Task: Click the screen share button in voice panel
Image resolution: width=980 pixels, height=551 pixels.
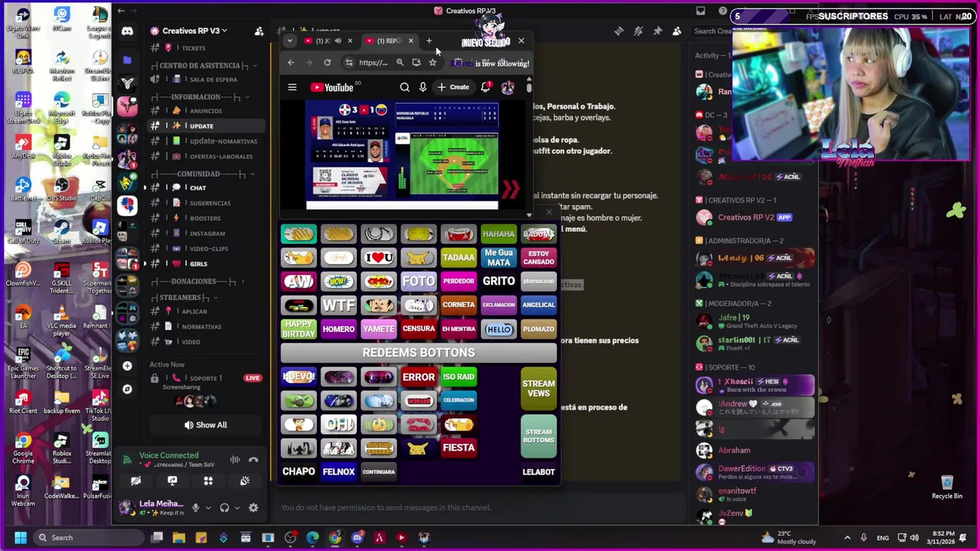Action: (172, 481)
